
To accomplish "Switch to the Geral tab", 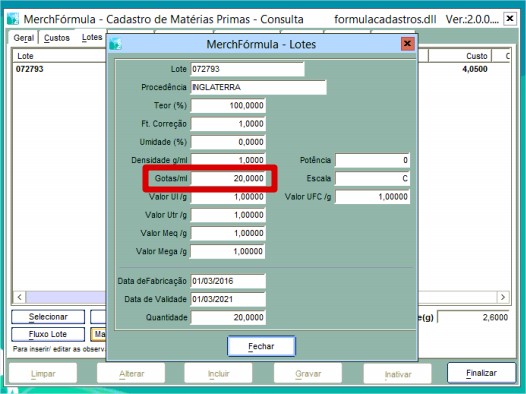I will (x=23, y=38).
